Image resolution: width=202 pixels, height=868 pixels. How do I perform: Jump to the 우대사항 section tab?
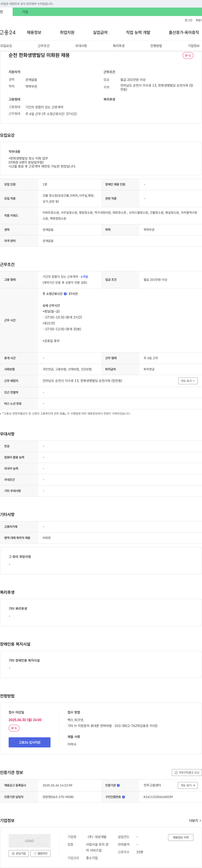pos(81,46)
